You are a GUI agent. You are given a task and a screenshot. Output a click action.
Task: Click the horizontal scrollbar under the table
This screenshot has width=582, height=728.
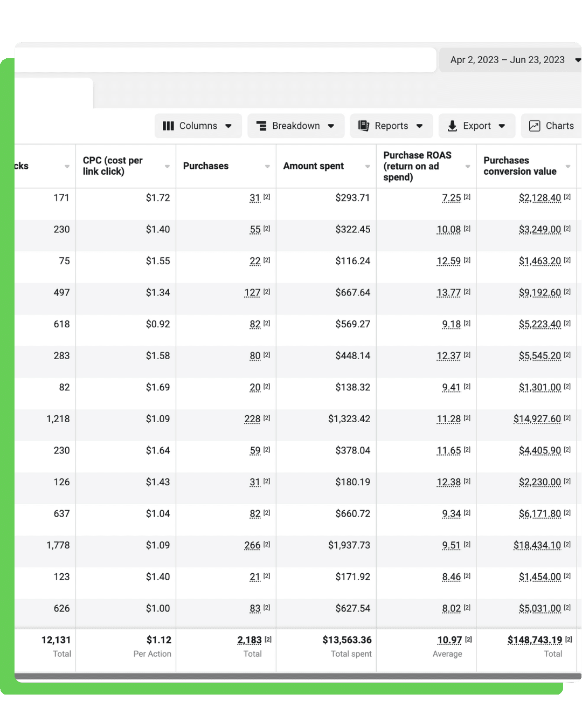point(297,676)
